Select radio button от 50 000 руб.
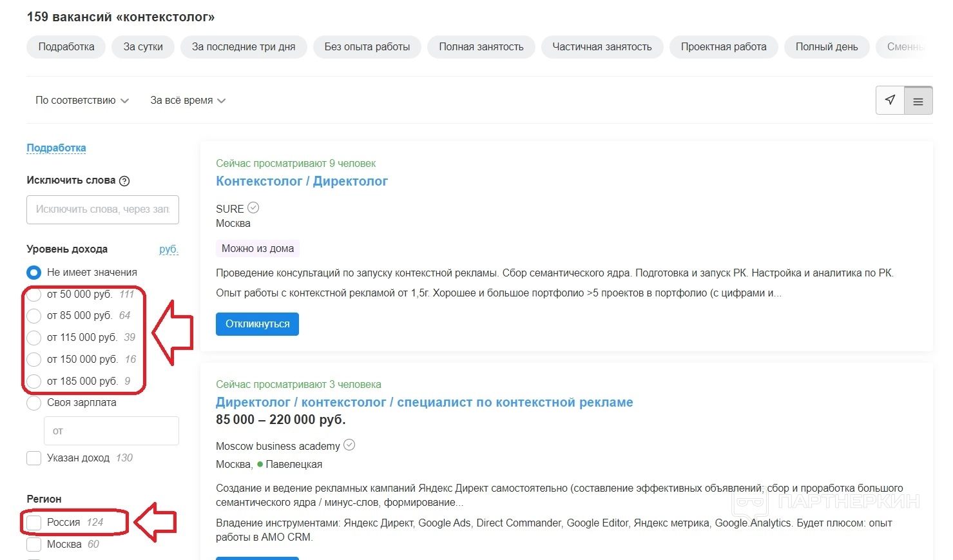Viewport: 953px width, 560px height. coord(34,294)
